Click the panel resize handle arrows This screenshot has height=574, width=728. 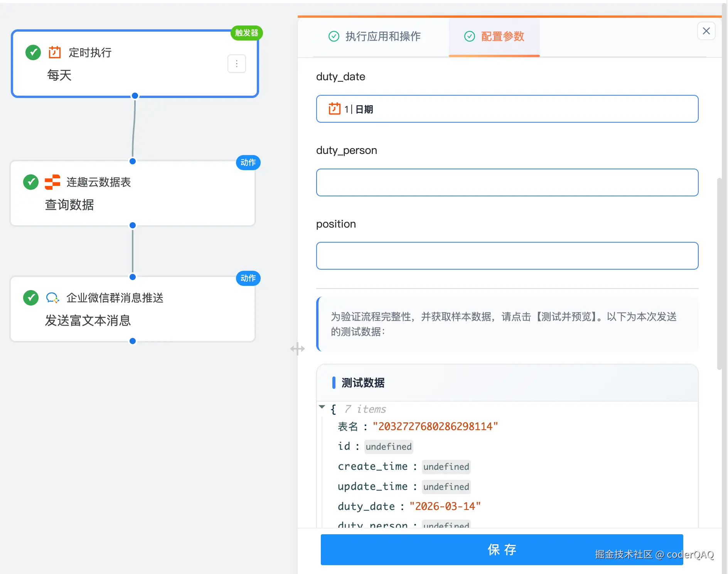297,349
